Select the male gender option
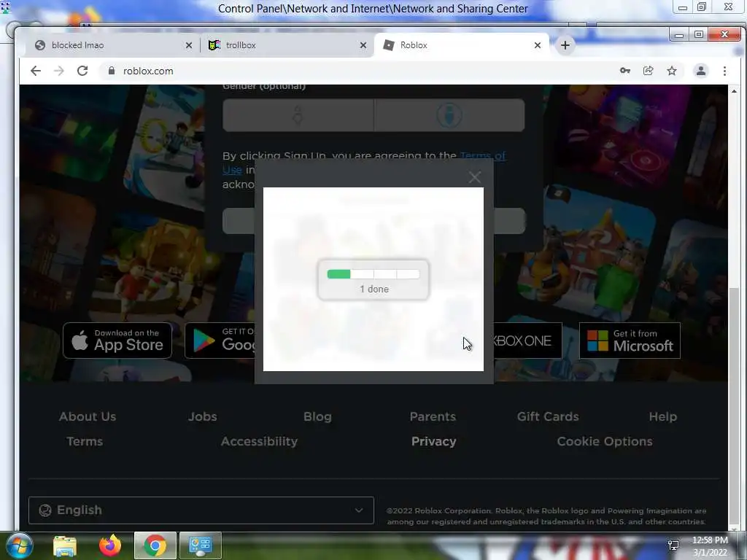This screenshot has width=747, height=560. (x=449, y=115)
